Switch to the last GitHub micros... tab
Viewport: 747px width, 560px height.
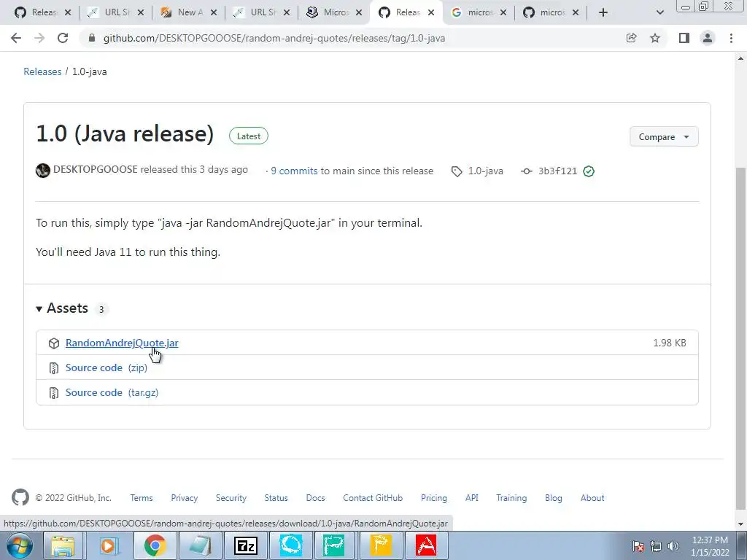tap(551, 12)
